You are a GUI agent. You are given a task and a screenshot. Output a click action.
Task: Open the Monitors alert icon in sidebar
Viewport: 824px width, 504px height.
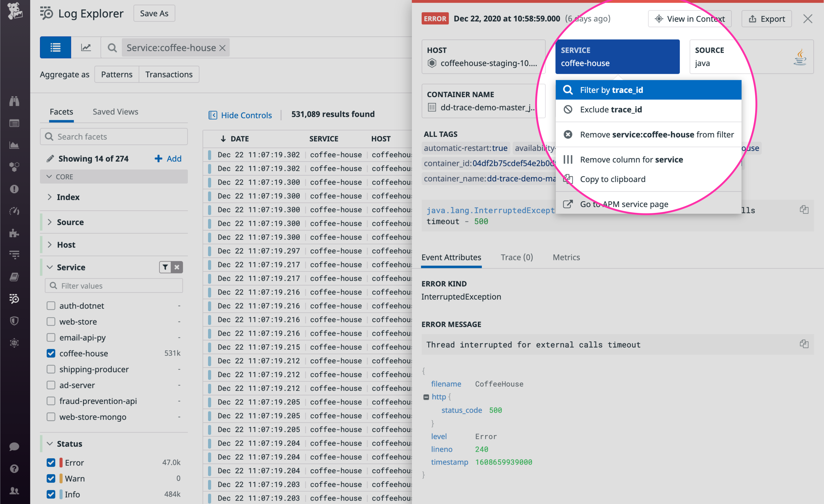pos(15,189)
